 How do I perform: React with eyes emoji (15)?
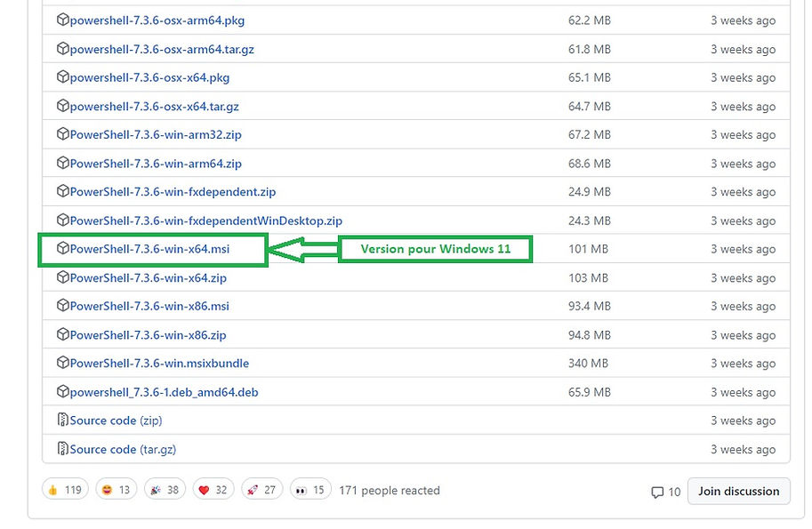[x=310, y=490]
